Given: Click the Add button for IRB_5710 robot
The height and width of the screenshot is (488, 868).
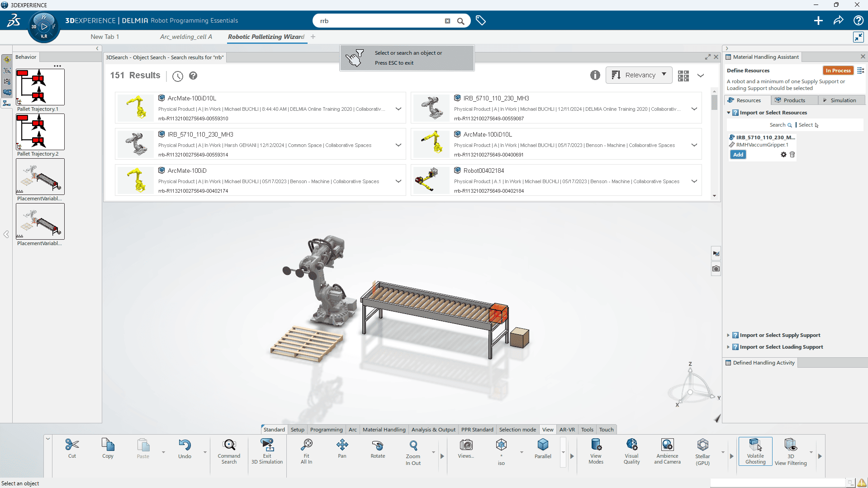Looking at the screenshot, I should pyautogui.click(x=738, y=154).
